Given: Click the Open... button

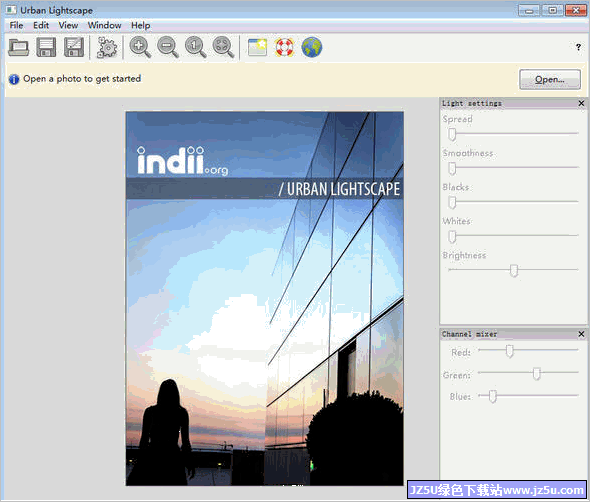Looking at the screenshot, I should (550, 79).
